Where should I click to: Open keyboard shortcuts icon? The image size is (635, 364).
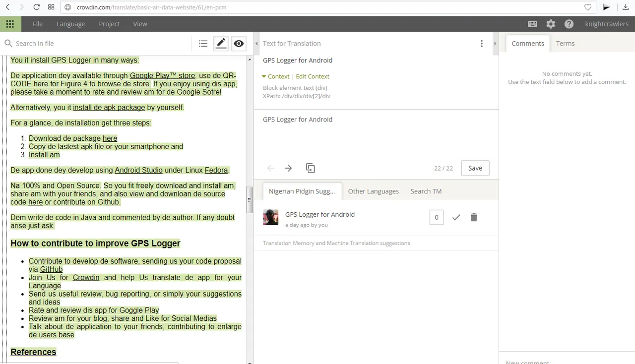click(533, 24)
